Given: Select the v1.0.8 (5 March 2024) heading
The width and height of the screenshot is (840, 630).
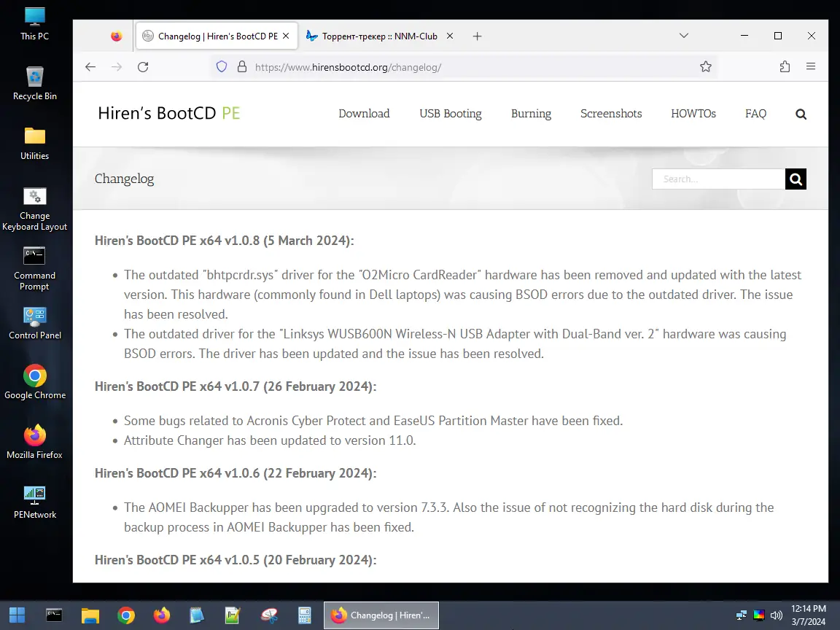Looking at the screenshot, I should tap(224, 241).
